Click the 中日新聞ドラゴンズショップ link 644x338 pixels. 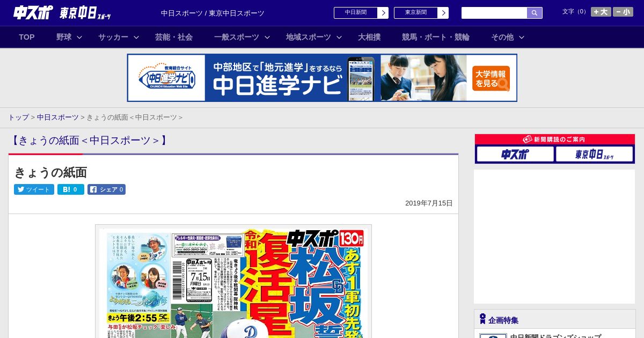555,336
